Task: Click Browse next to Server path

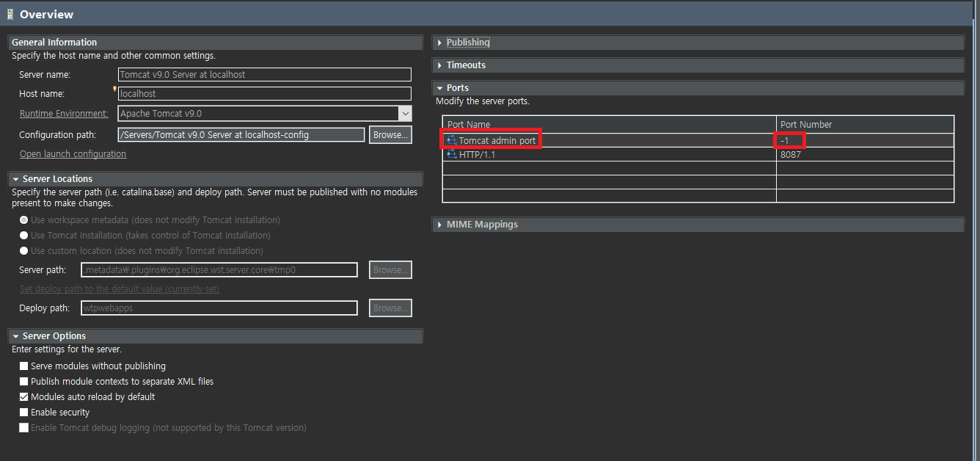Action: [x=390, y=270]
